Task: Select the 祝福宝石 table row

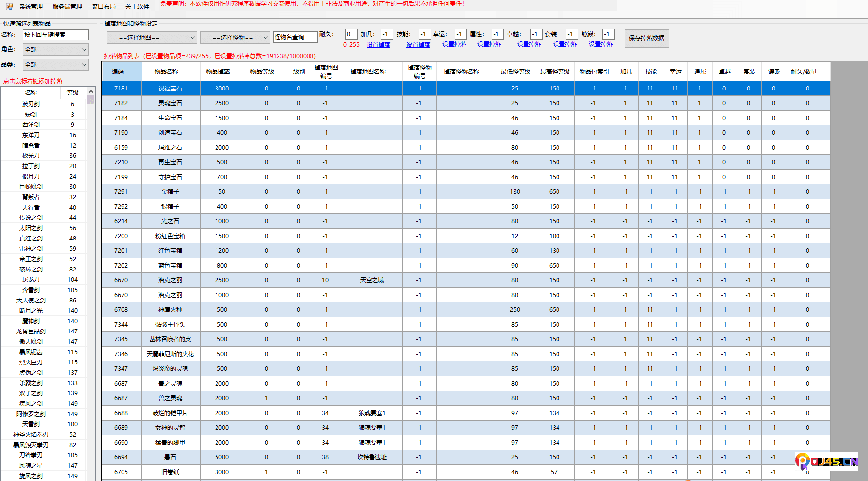Action: click(x=466, y=89)
